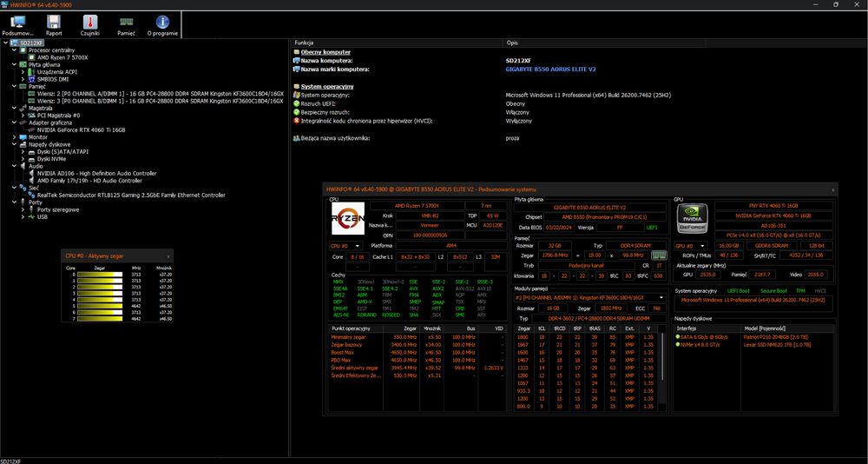Click the computer icon of SD212XF root node

tap(15, 43)
